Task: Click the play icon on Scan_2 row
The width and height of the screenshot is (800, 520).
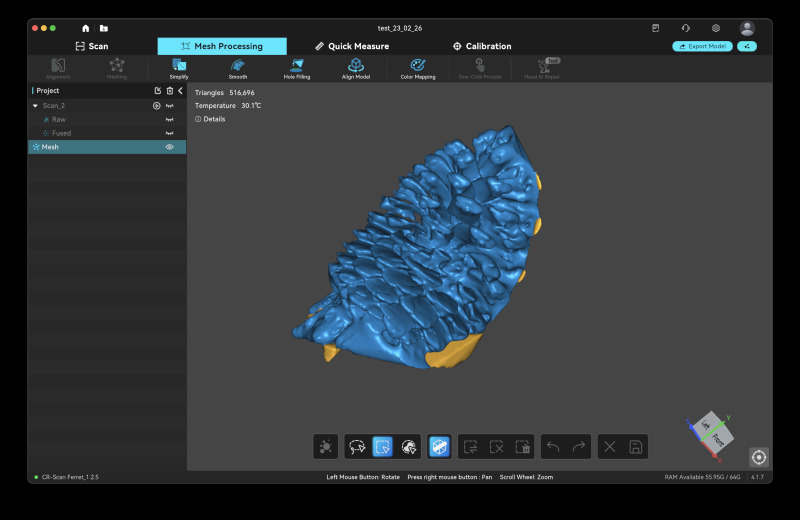Action: tap(157, 106)
